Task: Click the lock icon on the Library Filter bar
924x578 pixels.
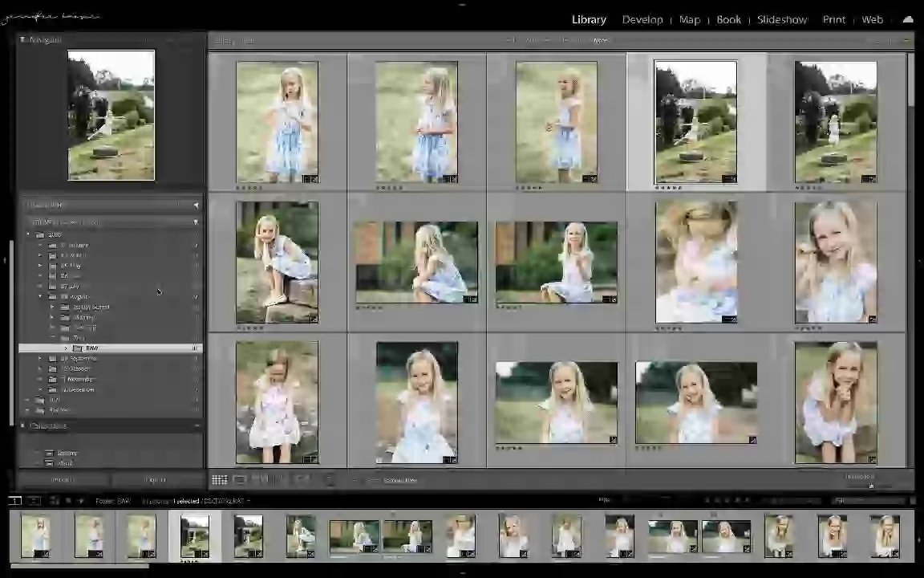Action: [x=906, y=41]
